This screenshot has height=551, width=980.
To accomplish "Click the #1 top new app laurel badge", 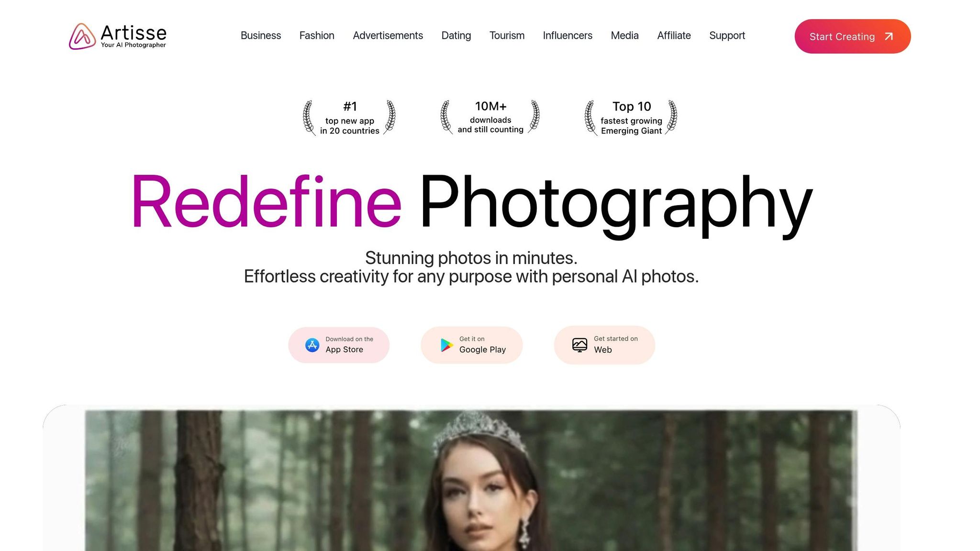I will tap(349, 118).
